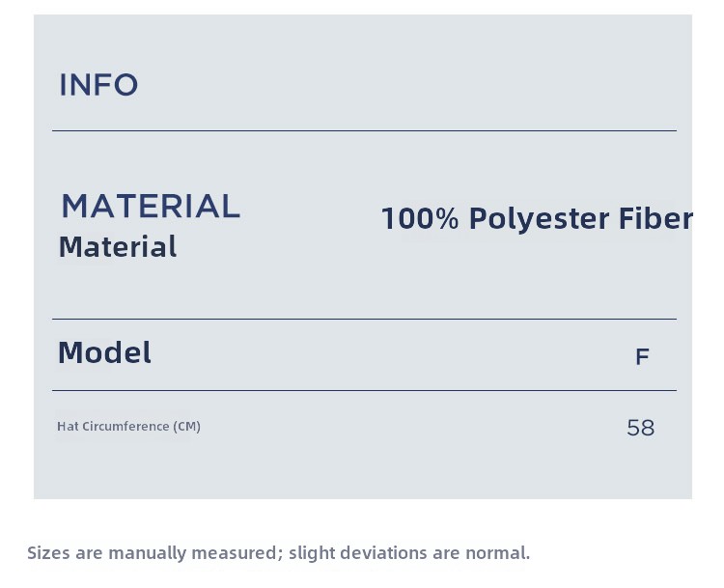
Task: Click the F model size value
Action: coord(642,357)
